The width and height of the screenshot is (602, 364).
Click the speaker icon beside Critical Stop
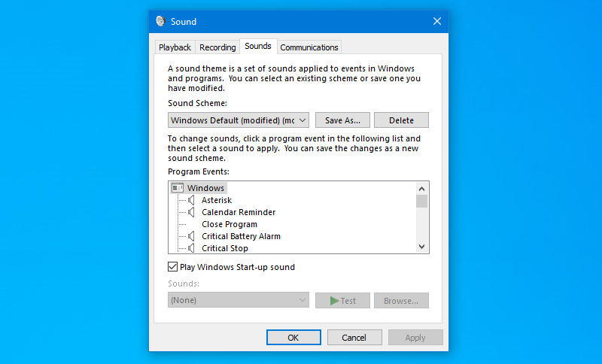[191, 248]
